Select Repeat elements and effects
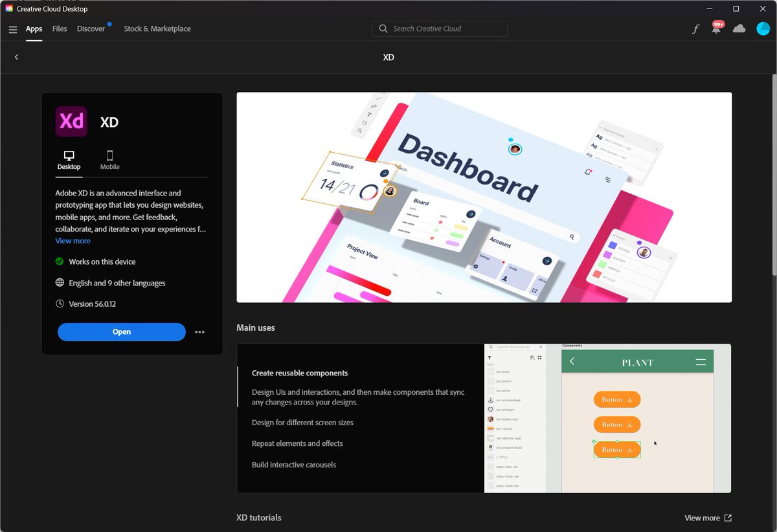 (297, 443)
